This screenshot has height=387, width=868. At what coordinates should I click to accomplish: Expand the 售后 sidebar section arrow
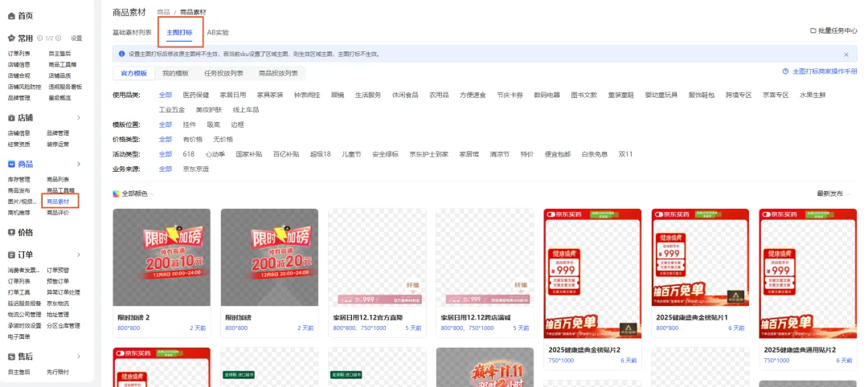coord(79,356)
